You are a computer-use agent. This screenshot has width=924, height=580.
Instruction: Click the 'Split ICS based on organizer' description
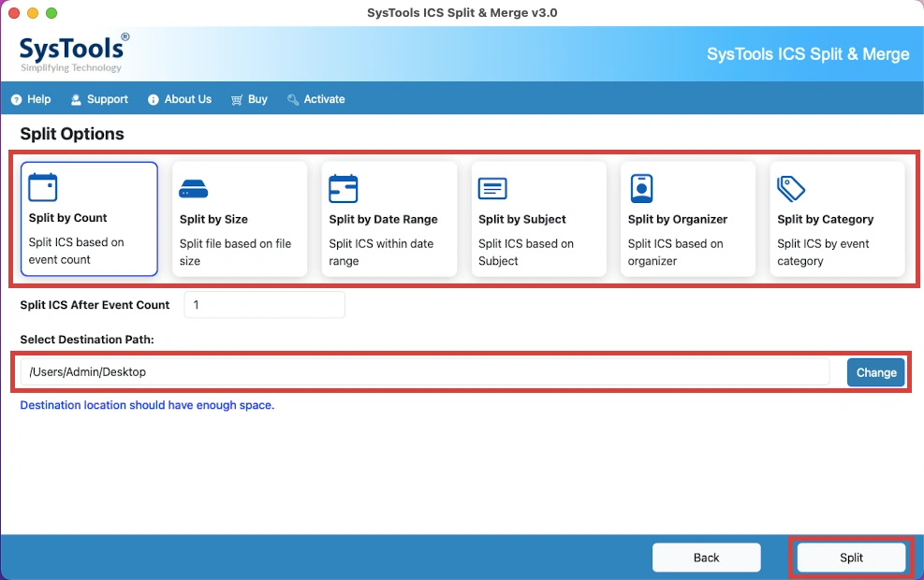pyautogui.click(x=675, y=252)
